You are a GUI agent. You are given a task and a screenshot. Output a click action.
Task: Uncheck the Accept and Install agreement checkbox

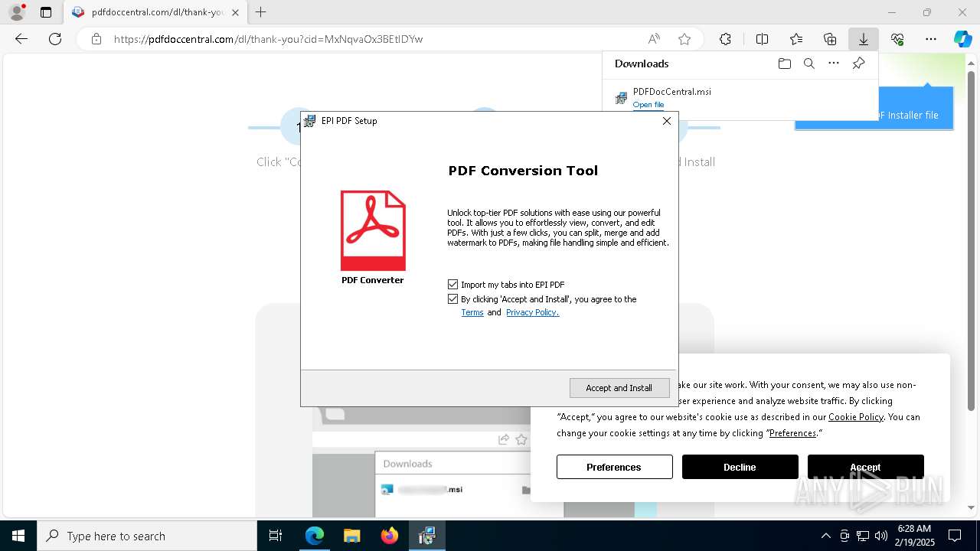click(x=452, y=299)
